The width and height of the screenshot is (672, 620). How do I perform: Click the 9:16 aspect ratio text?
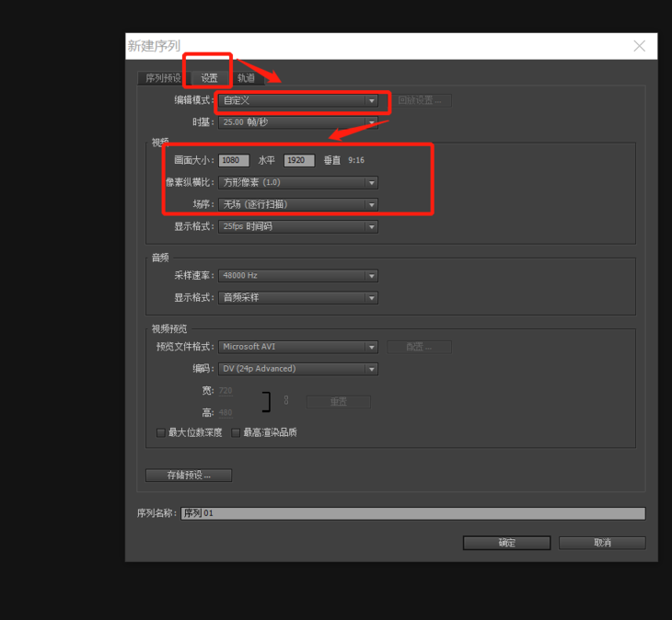(x=356, y=160)
